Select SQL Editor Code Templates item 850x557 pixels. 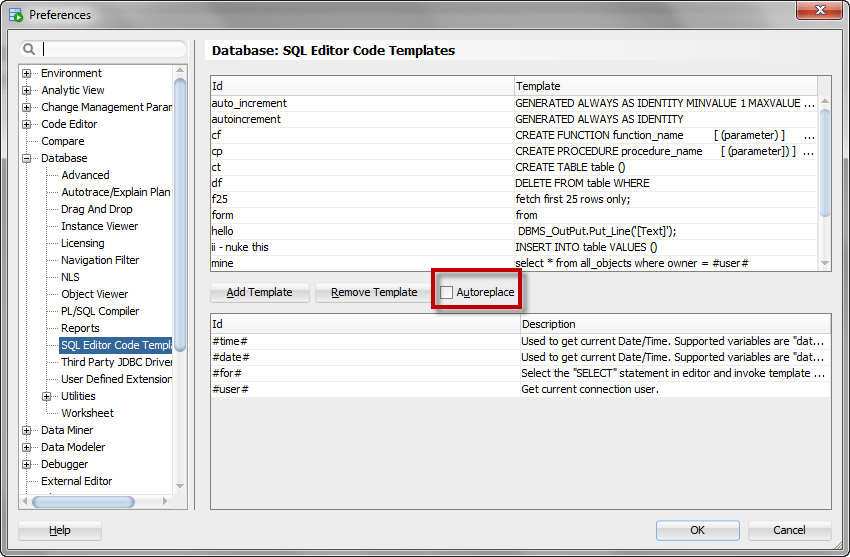point(116,345)
